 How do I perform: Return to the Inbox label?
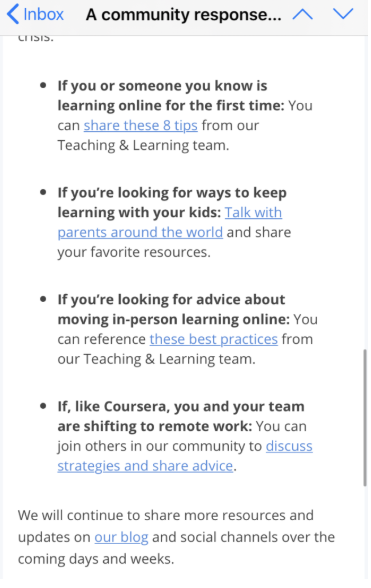44,15
